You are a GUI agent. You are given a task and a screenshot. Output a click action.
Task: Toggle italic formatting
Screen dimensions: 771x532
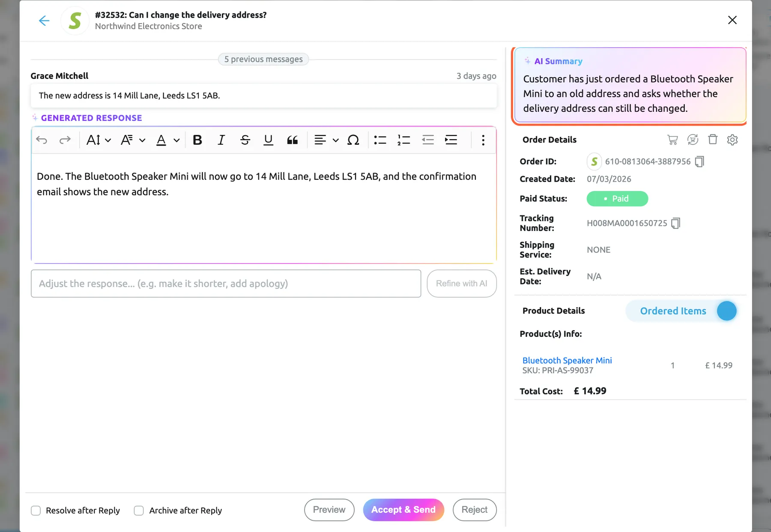(x=221, y=140)
